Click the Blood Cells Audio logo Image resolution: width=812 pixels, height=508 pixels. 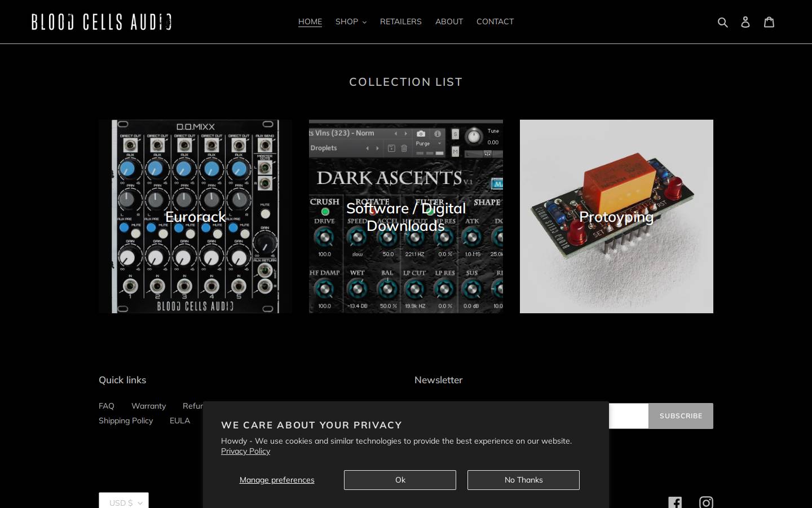coord(101,22)
